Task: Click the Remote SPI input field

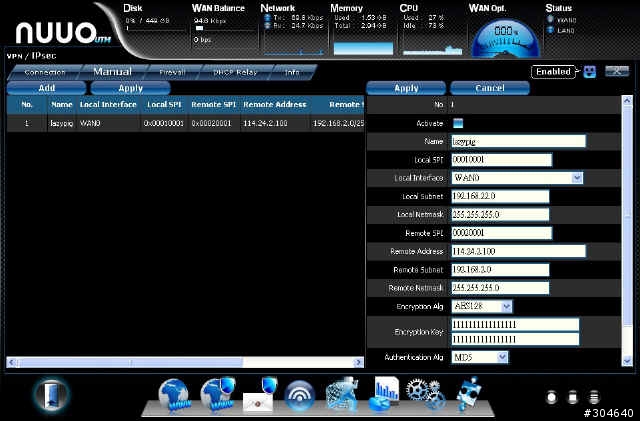Action: 502,233
